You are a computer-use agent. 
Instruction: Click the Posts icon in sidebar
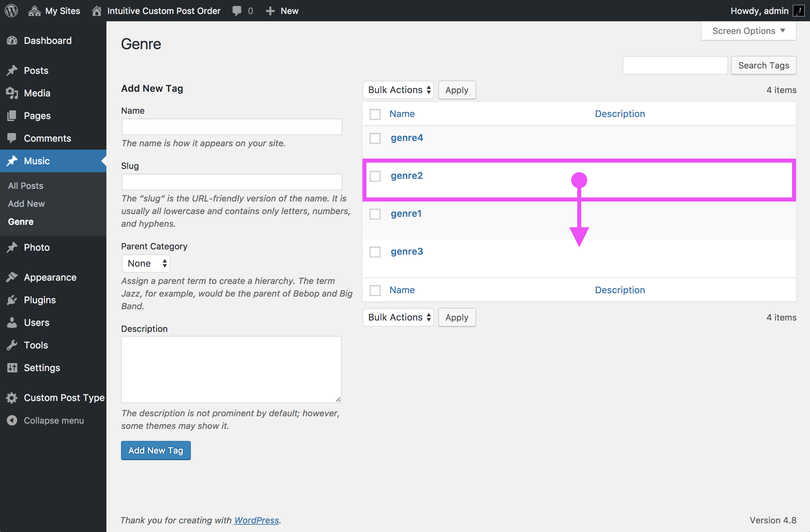click(12, 70)
